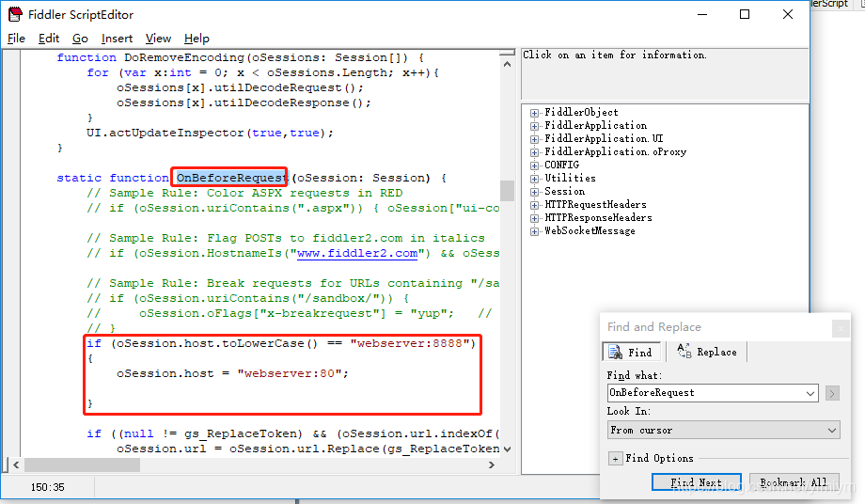Select the FiddlerObject tree label
The height and width of the screenshot is (504, 865).
tap(581, 113)
